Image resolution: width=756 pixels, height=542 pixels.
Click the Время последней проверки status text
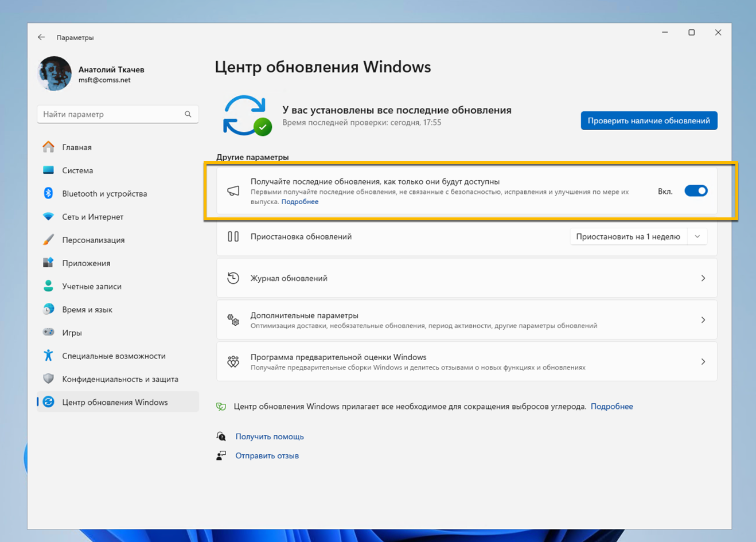pos(362,123)
